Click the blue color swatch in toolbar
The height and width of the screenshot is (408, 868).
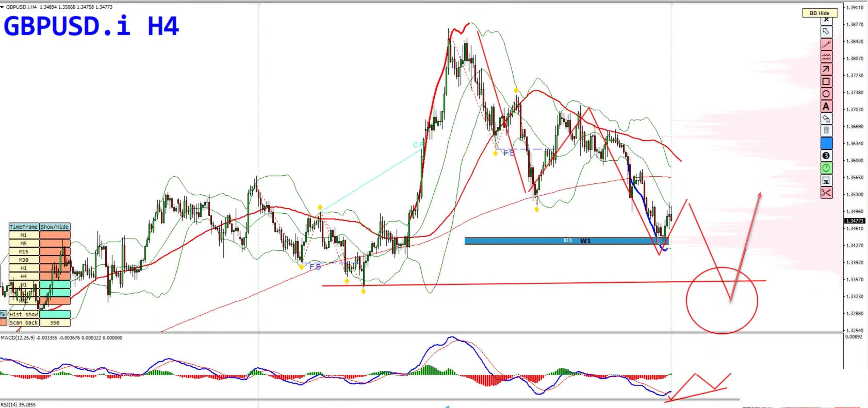(826, 143)
